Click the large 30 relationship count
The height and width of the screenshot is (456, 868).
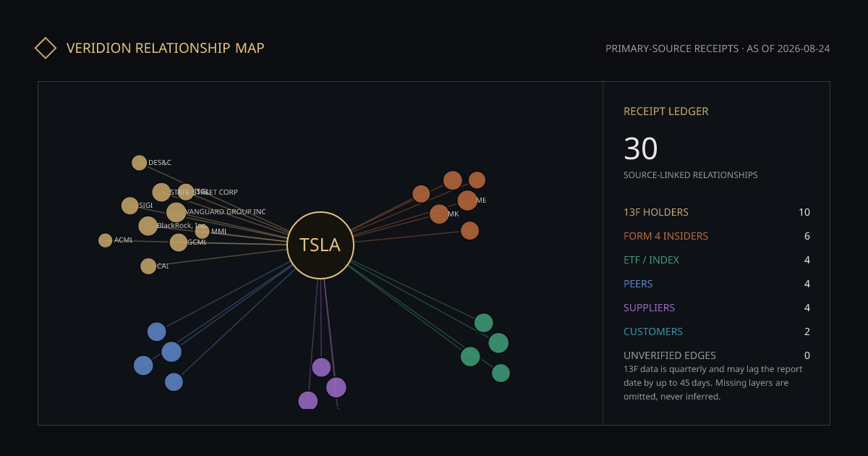pyautogui.click(x=641, y=148)
